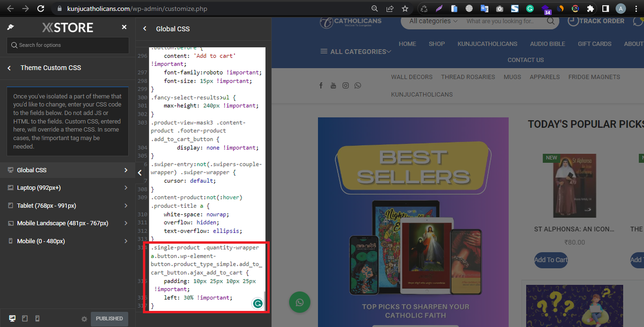The image size is (644, 327).
Task: Open KUNJUCATHOLICANS in main navigation
Action: point(488,44)
